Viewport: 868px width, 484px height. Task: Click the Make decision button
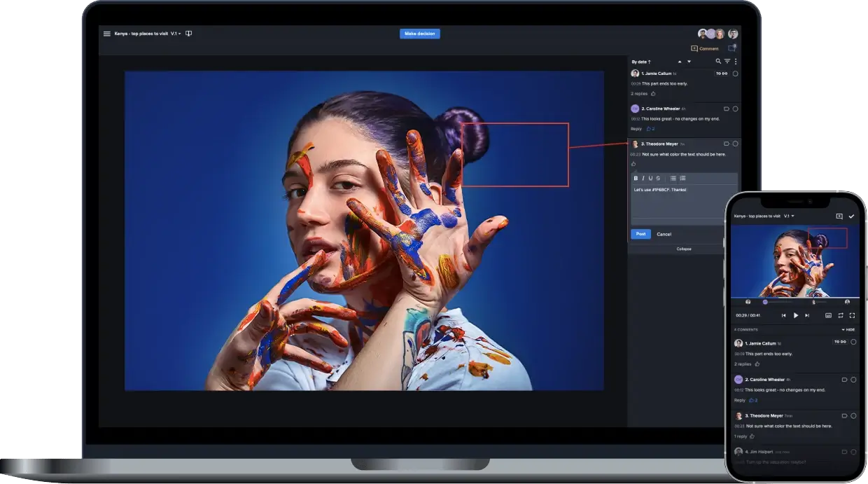[420, 34]
